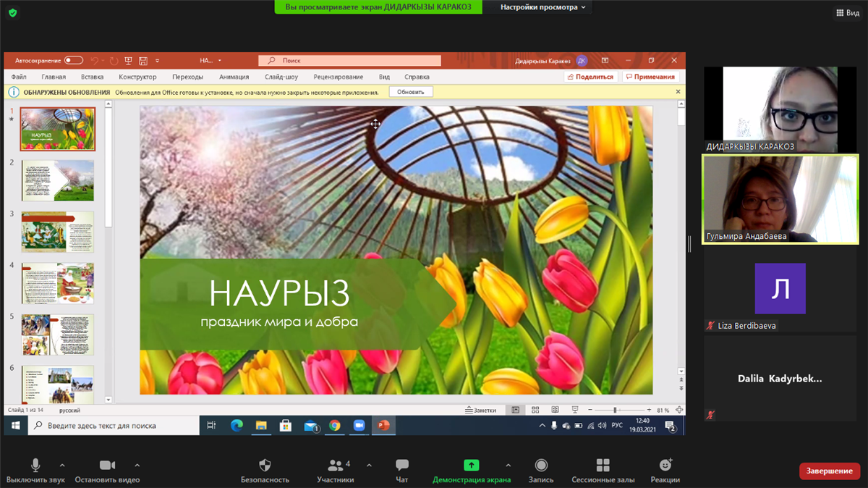The width and height of the screenshot is (868, 488).
Task: Switch to the Анимация ribbon tab
Action: click(234, 77)
